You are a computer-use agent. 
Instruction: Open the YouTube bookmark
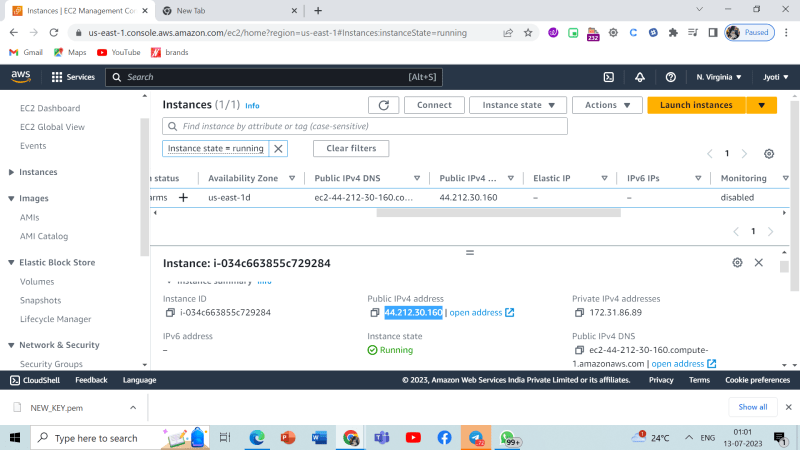118,52
